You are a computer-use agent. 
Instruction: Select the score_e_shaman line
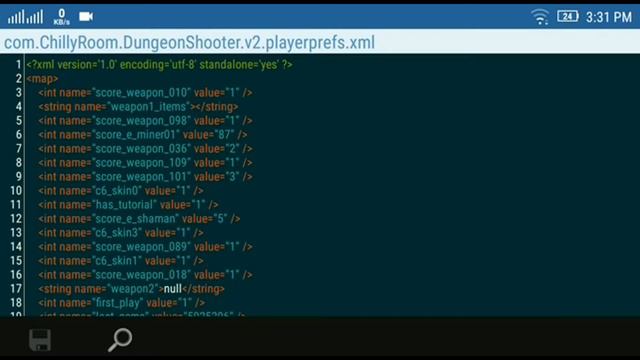click(139, 219)
